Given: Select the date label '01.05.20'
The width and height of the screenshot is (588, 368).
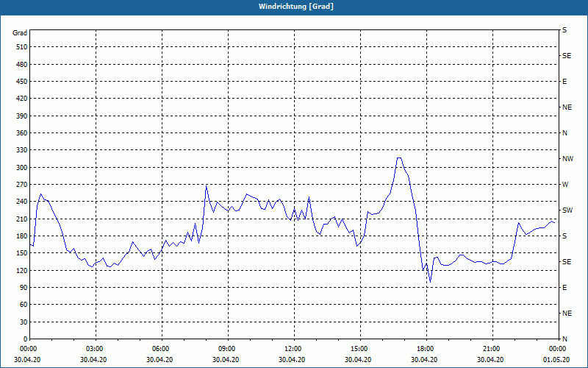Looking at the screenshot, I should (x=556, y=360).
